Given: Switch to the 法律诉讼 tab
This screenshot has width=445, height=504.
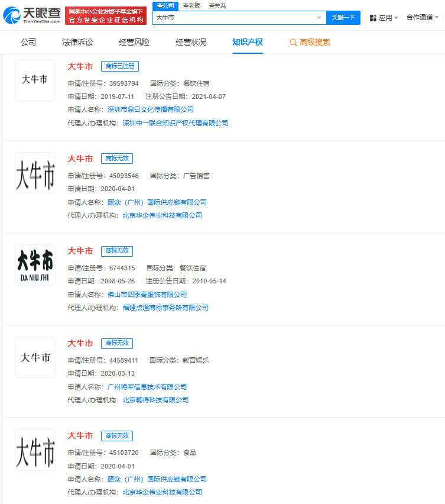Looking at the screenshot, I should point(77,42).
